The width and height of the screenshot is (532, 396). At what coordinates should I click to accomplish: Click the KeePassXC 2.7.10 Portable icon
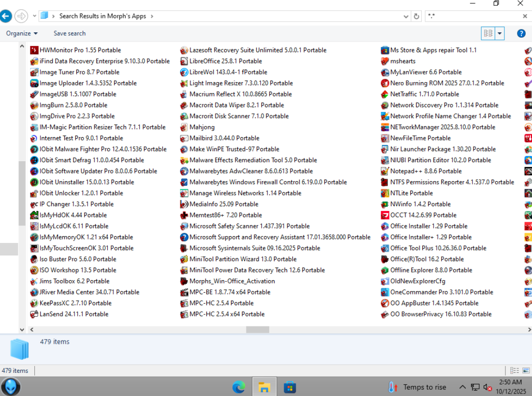coord(34,303)
